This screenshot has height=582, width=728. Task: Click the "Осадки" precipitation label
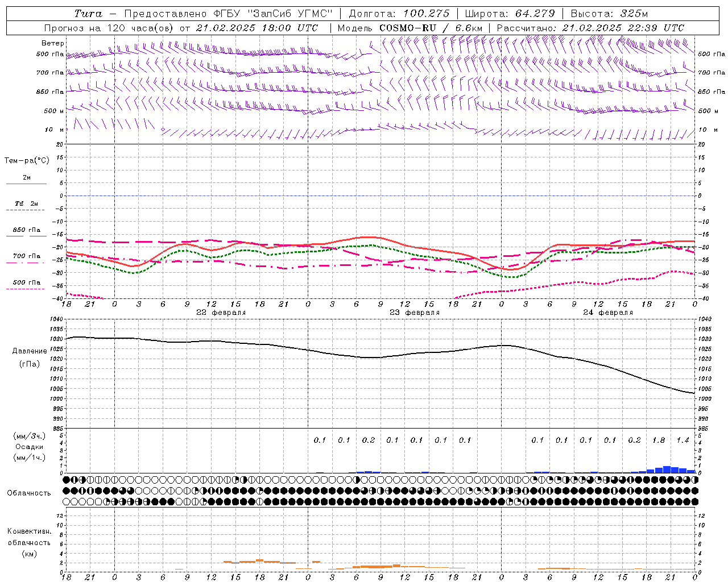pyautogui.click(x=29, y=447)
